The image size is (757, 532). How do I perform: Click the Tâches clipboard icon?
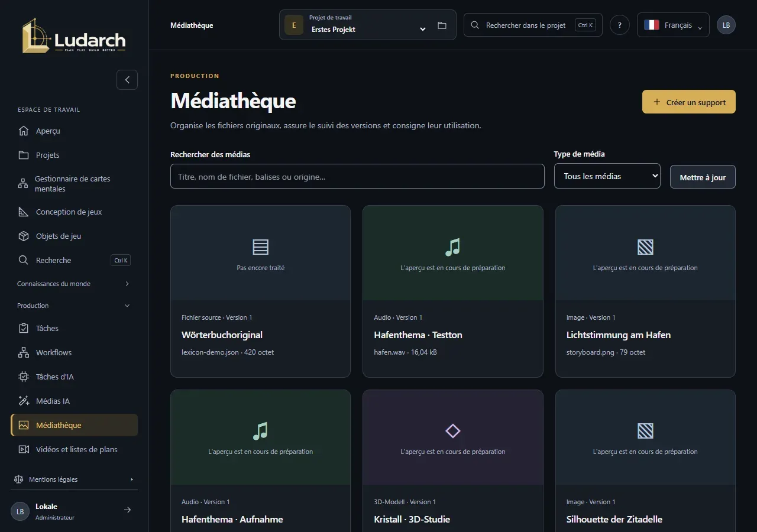pyautogui.click(x=24, y=328)
